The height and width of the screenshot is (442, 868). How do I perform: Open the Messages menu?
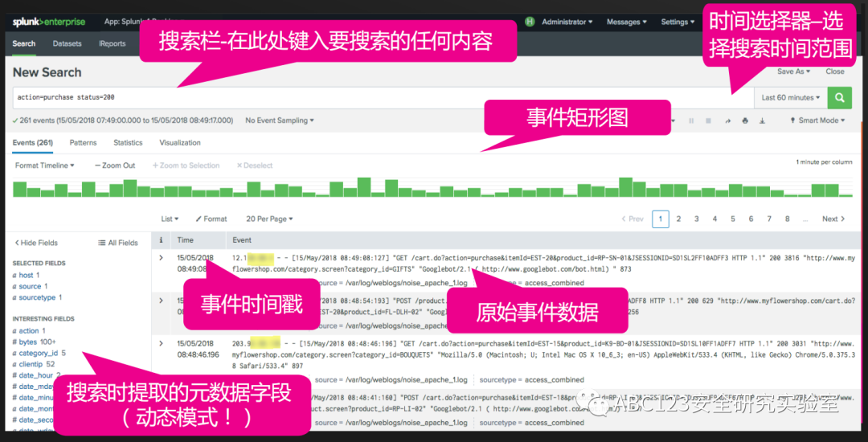[627, 23]
